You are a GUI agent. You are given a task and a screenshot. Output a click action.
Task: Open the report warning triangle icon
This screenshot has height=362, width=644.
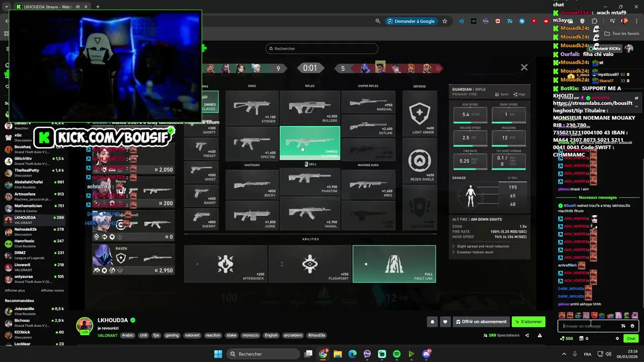click(x=540, y=335)
